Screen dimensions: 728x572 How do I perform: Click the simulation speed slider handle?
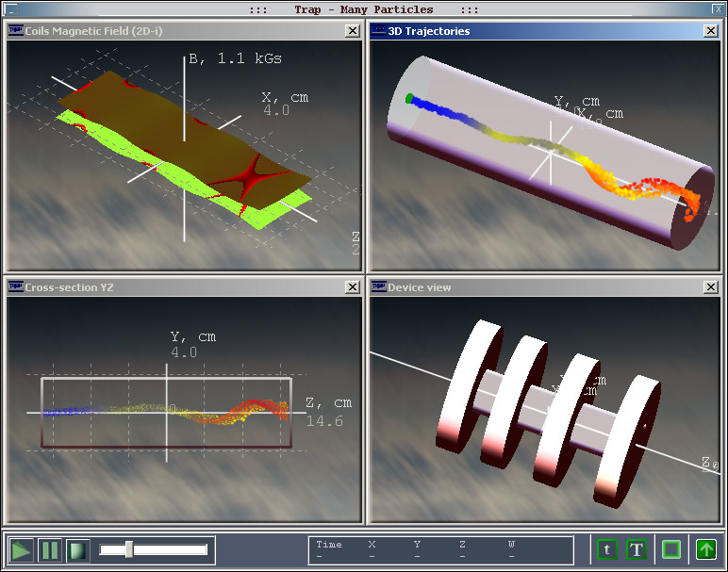[x=129, y=549]
